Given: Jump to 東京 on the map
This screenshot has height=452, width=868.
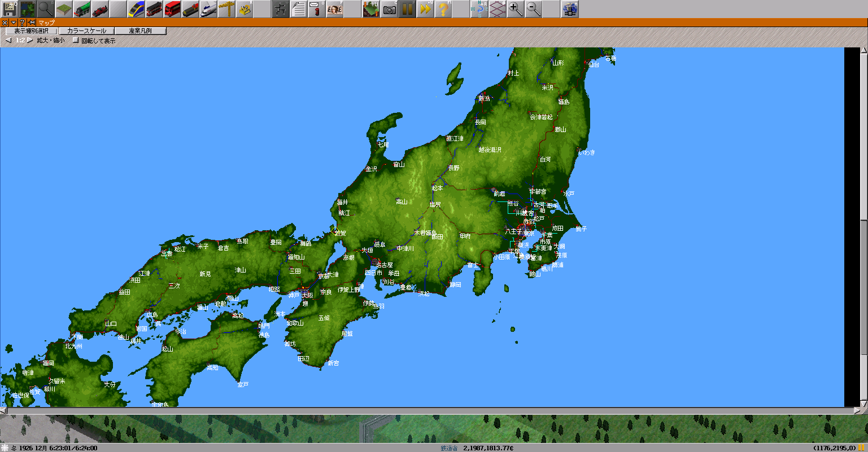Looking at the screenshot, I should pyautogui.click(x=529, y=233).
